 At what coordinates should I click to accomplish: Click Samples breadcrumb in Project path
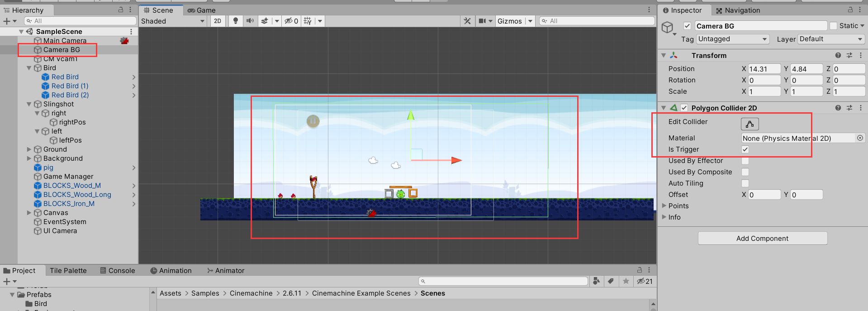coord(205,293)
